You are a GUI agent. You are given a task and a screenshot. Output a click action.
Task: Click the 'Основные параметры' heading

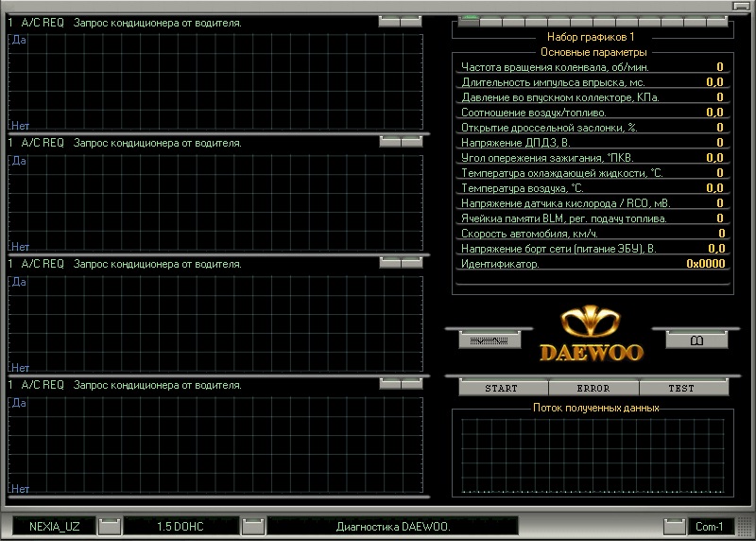tap(593, 52)
